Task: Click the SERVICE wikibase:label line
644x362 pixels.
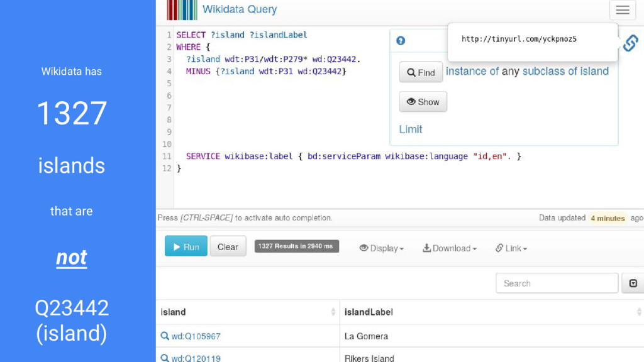Action: coord(353,156)
